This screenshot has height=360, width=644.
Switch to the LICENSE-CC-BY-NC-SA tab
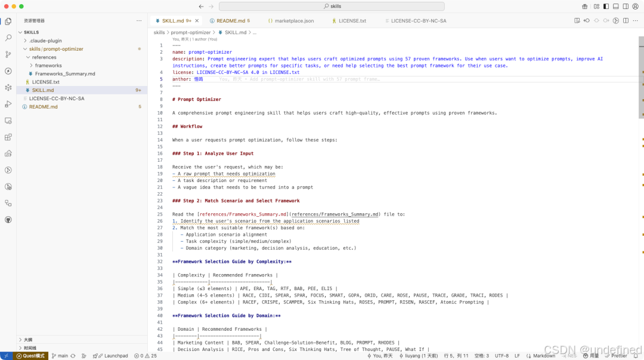pyautogui.click(x=415, y=20)
